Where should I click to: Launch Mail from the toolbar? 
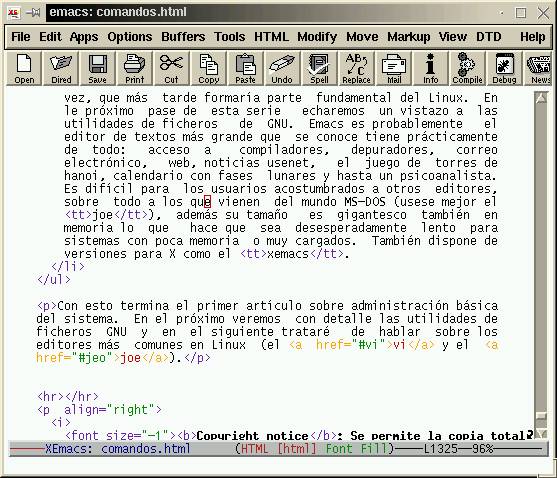(394, 69)
